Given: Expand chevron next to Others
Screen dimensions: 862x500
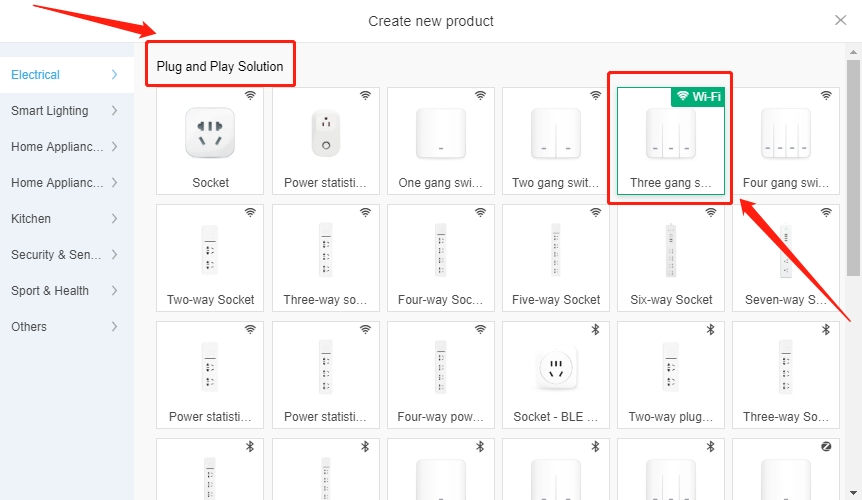Looking at the screenshot, I should click(x=114, y=327).
